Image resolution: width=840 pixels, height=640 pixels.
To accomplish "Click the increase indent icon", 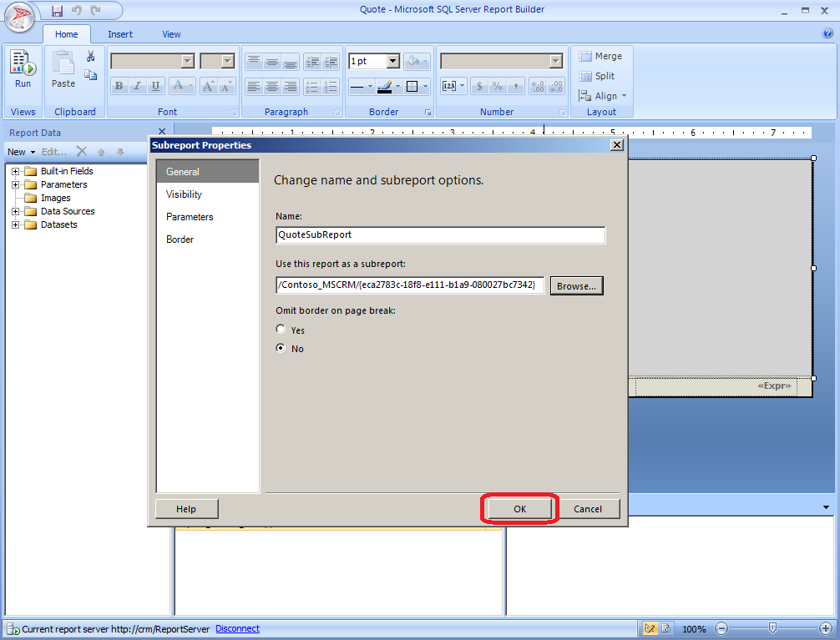I will coord(331,62).
